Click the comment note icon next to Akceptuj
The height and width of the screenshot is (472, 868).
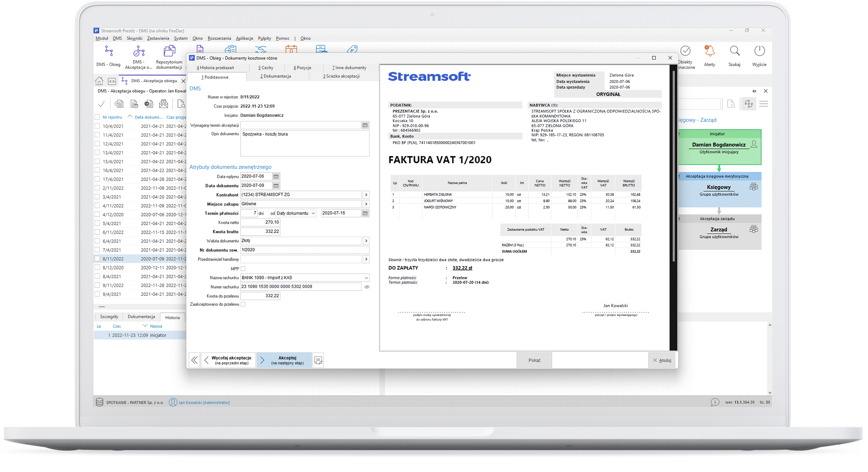[318, 360]
